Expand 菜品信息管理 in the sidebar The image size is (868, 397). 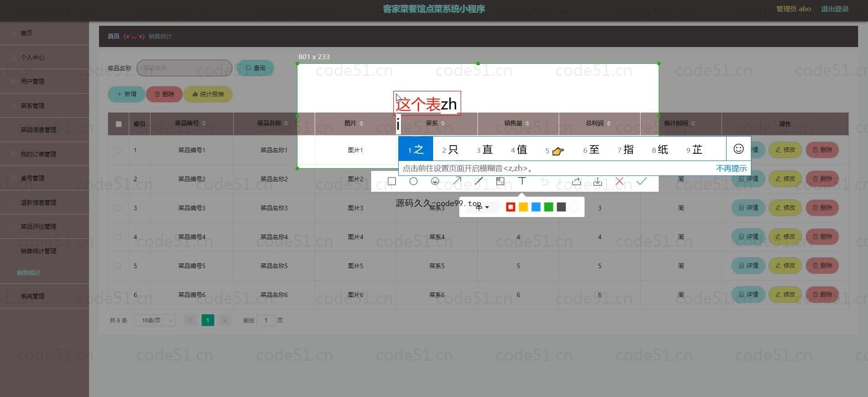(44, 130)
